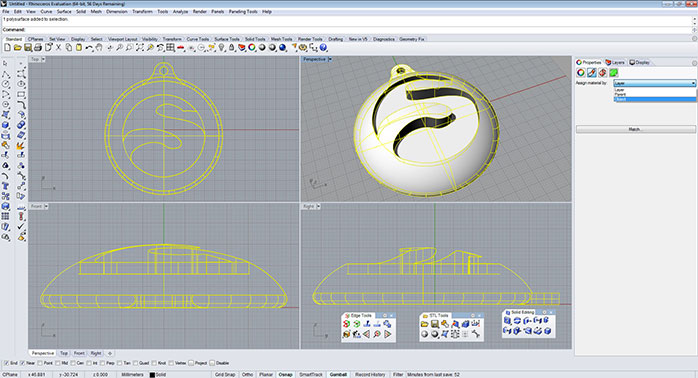The width and height of the screenshot is (698, 378).
Task: Save the document with the floppy icon
Action: point(28,48)
